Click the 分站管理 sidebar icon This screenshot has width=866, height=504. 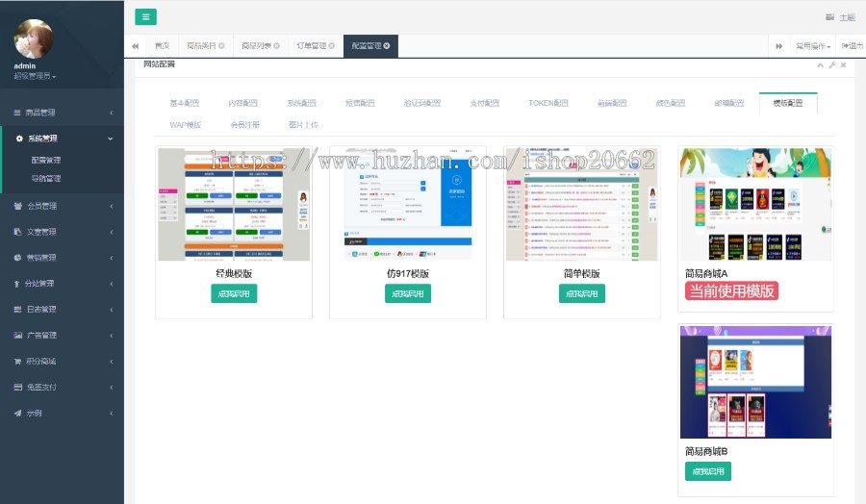pyautogui.click(x=16, y=284)
